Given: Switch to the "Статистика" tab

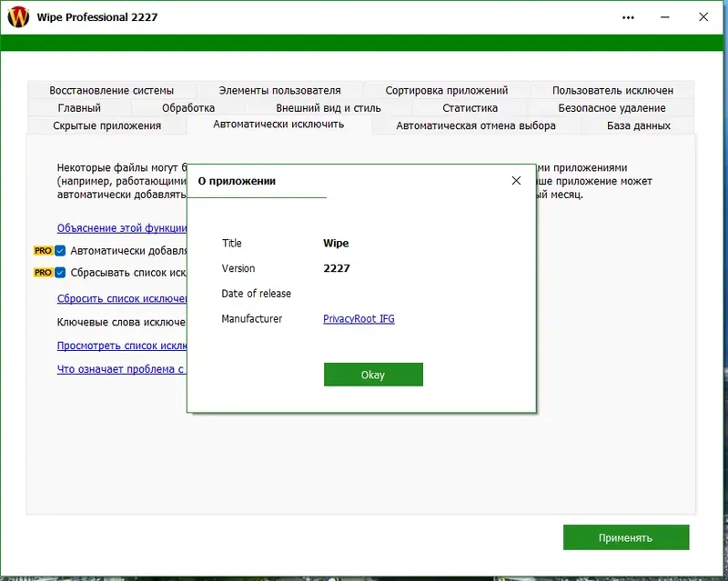Looking at the screenshot, I should [x=469, y=107].
